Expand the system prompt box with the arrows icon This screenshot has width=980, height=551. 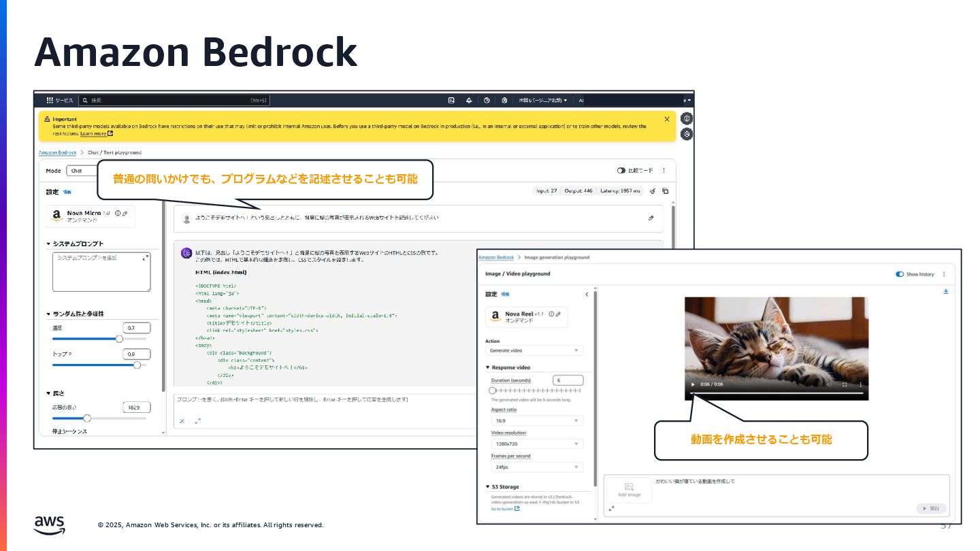(145, 258)
